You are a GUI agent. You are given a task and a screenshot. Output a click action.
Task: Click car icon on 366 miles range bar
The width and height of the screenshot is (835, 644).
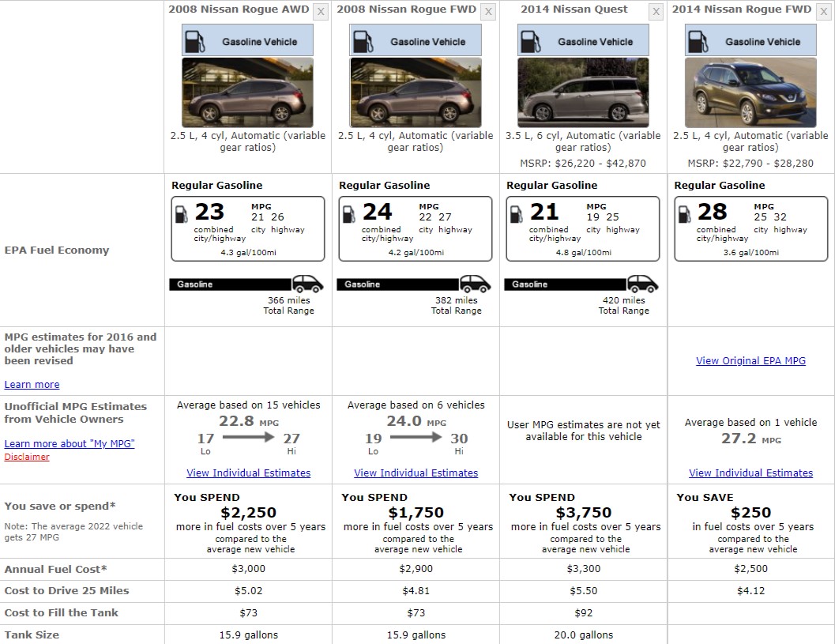tap(308, 284)
